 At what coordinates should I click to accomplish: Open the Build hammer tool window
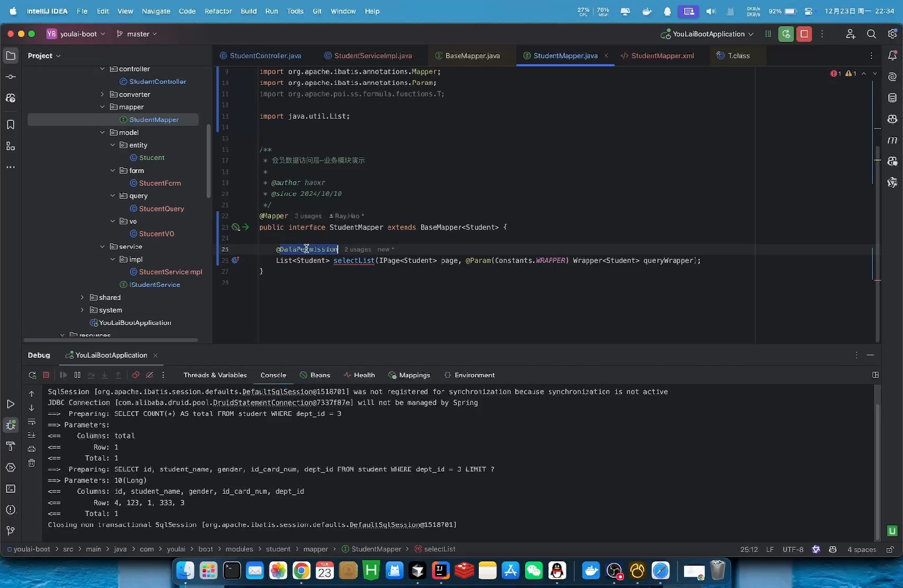10,446
